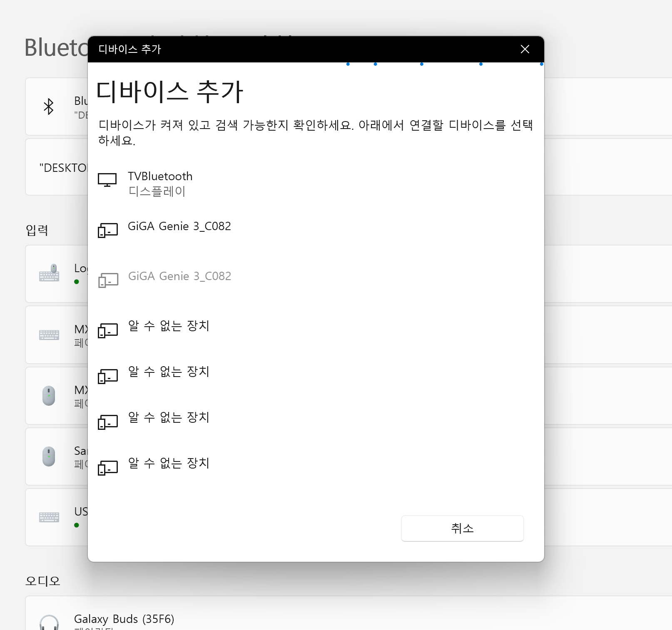Click the "DESKTO…" device name card
Screen dimensions: 672x630
click(x=57, y=167)
